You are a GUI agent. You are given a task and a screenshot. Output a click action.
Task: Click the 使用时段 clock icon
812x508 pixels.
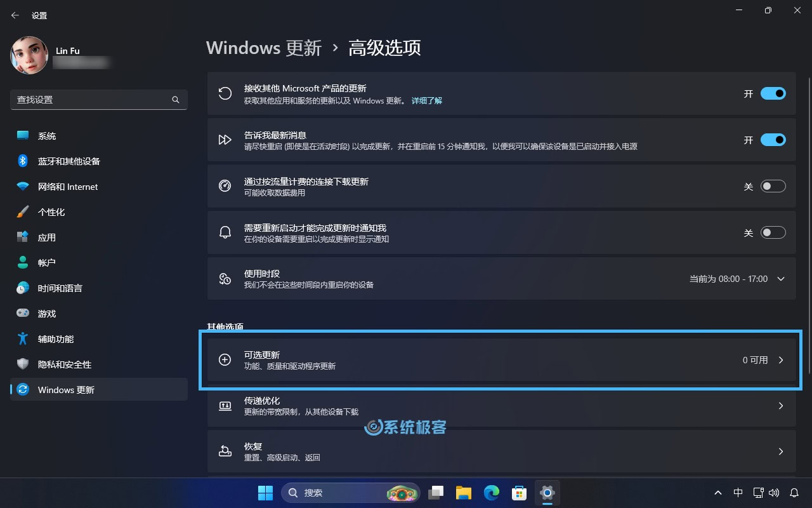pyautogui.click(x=225, y=279)
